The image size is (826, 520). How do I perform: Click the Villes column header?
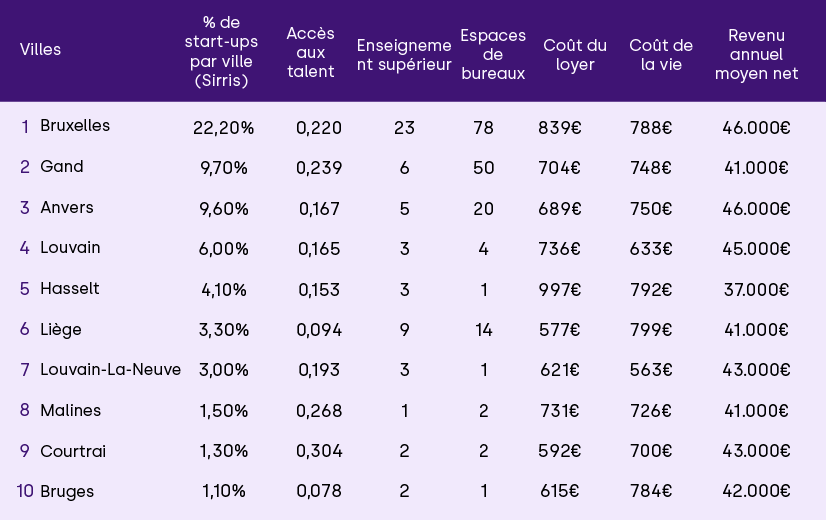40,50
